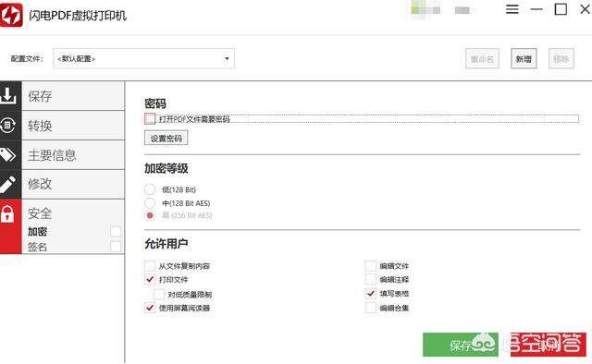Enable 从文件复制内容 permission
This screenshot has height=364, width=592.
tap(150, 265)
